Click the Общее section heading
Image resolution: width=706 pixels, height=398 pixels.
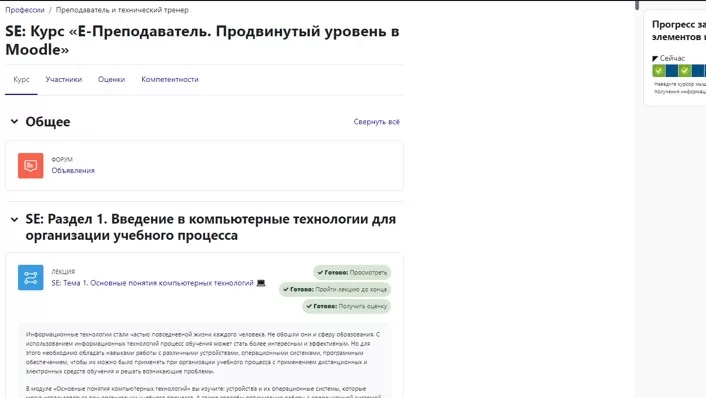48,122
